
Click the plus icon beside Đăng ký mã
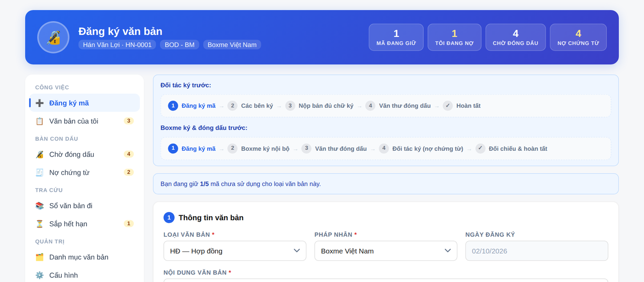pyautogui.click(x=40, y=103)
